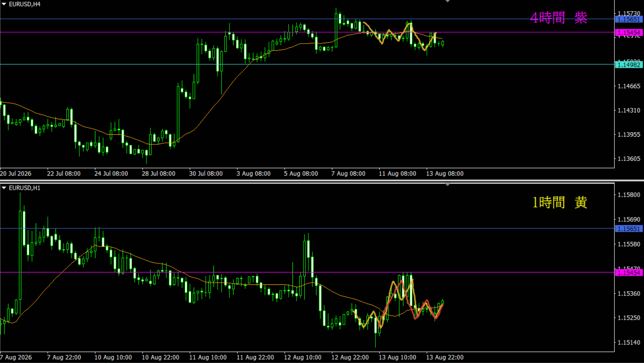The width and height of the screenshot is (644, 363).
Task: Click the '13 Aug 10:00' time label
Action: (397, 357)
